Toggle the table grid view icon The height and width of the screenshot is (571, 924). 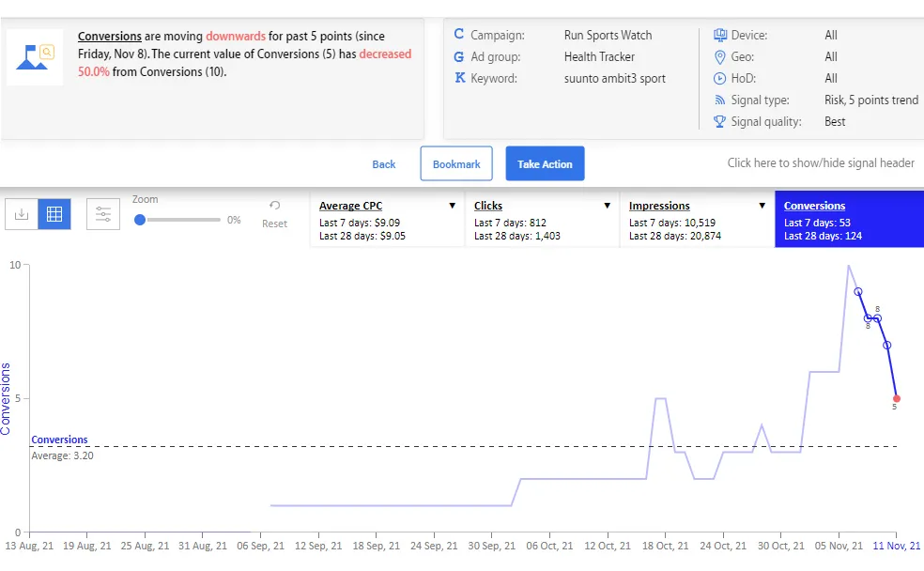point(54,214)
